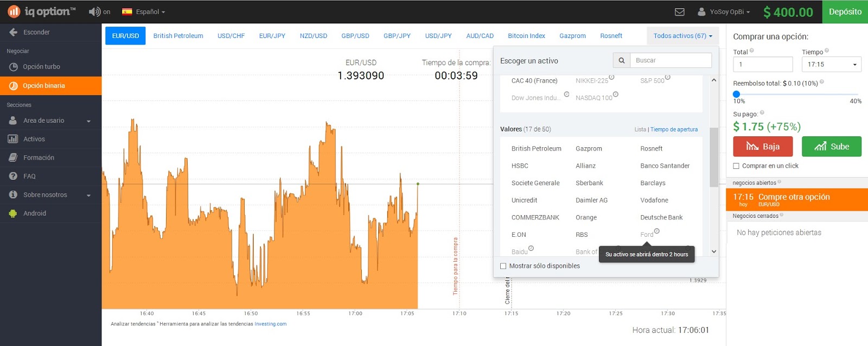This screenshot has width=868, height=346.
Task: Click clock icon next to S&P 500
Action: (667, 77)
